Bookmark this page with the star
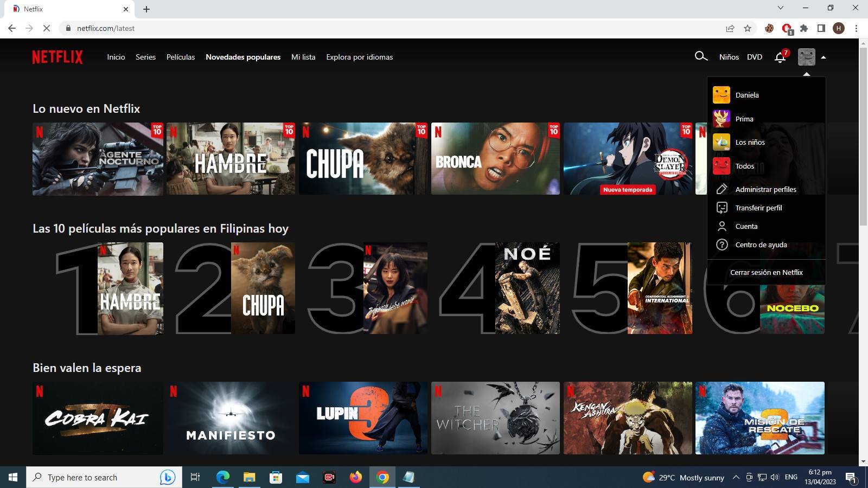868x488 pixels. click(748, 28)
